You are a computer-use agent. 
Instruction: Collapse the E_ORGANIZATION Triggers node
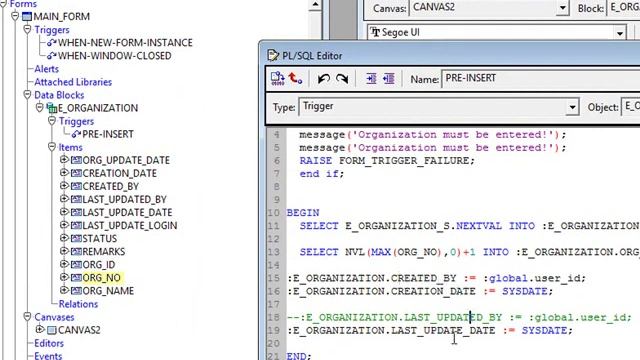pyautogui.click(x=52, y=121)
